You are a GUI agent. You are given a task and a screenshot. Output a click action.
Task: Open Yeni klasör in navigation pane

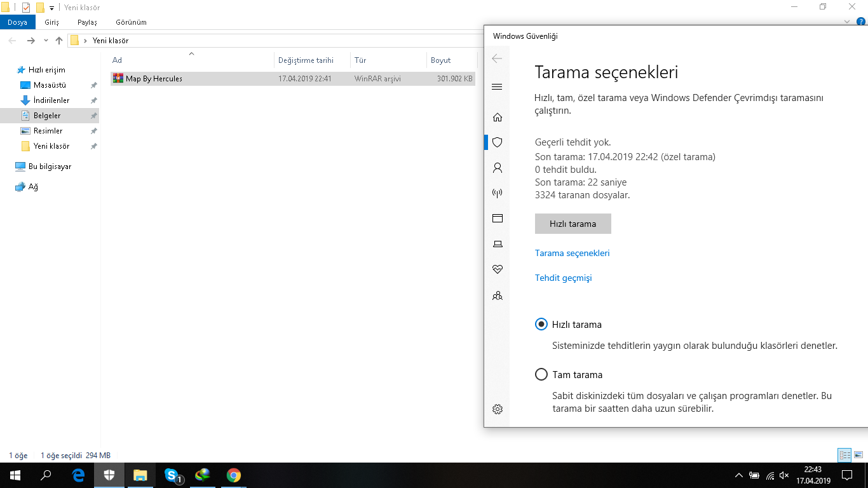tap(51, 146)
